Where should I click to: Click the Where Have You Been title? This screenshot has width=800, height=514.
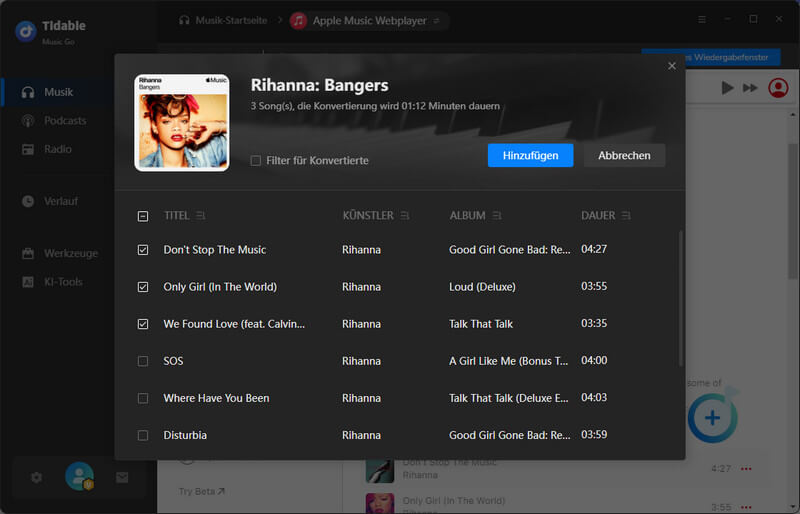(216, 398)
